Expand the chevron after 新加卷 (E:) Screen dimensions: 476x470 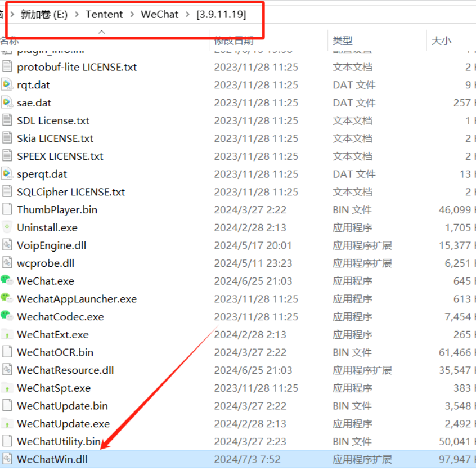pyautogui.click(x=77, y=14)
